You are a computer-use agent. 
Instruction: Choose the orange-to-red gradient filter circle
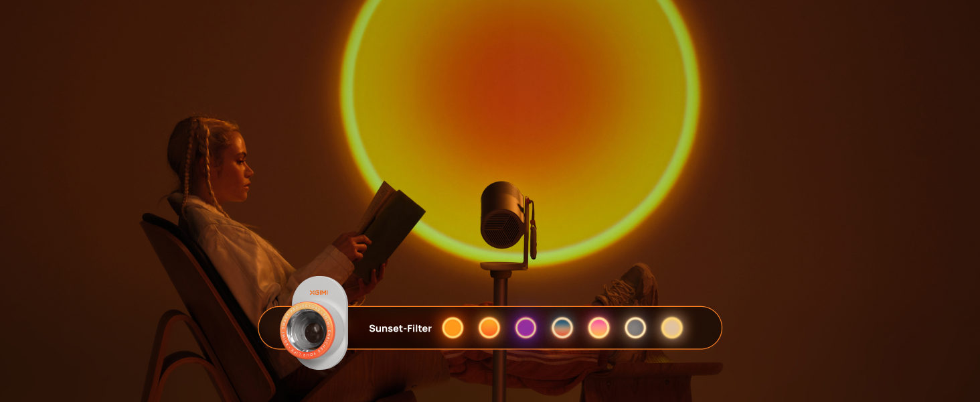pyautogui.click(x=489, y=328)
